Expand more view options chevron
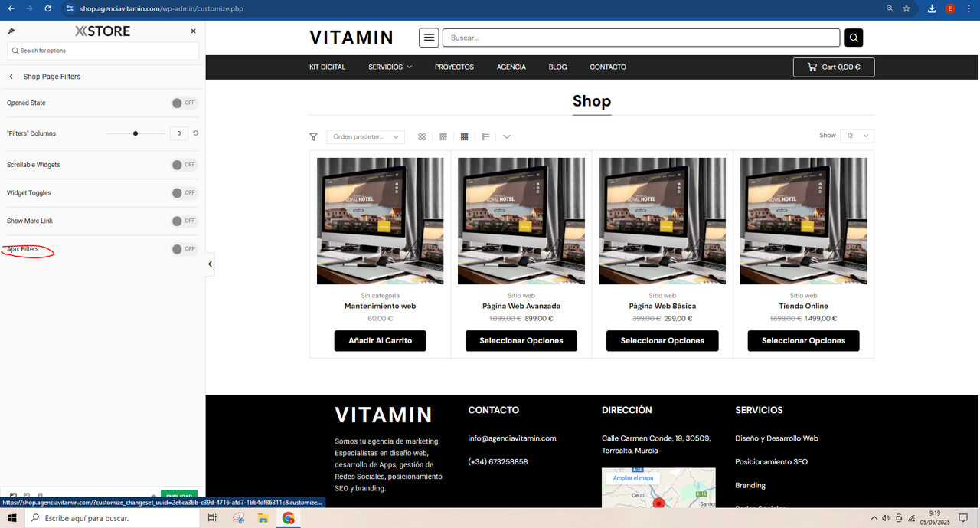The image size is (980, 528). coord(507,136)
